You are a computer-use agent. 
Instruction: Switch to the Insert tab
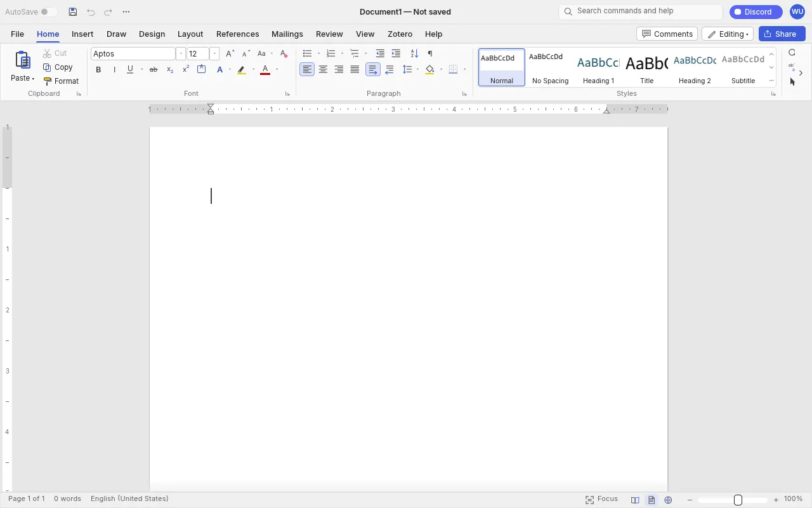(82, 34)
